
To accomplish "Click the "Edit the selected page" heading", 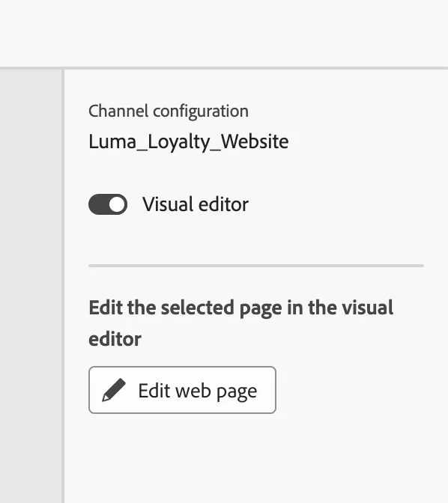I will 241,323.
